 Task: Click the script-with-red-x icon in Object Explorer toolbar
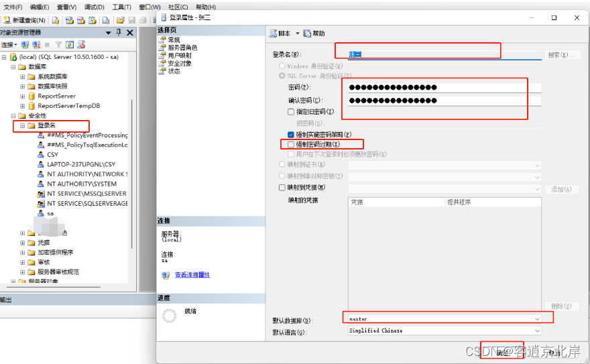[81, 45]
